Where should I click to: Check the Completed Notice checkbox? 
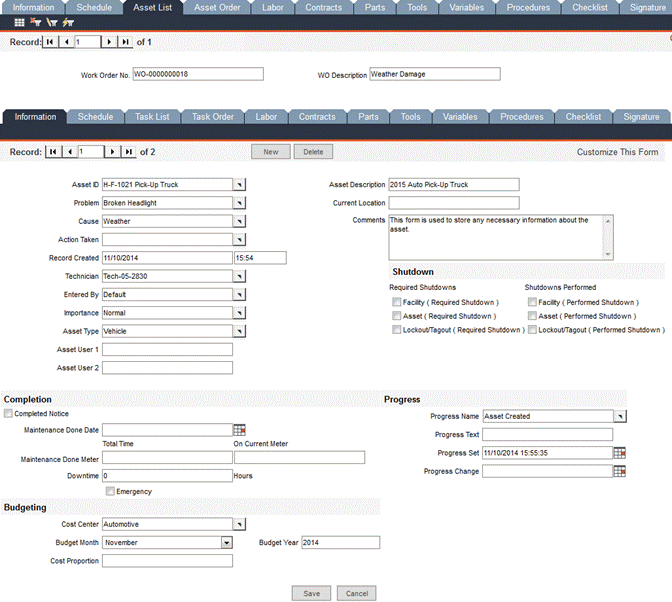click(x=9, y=413)
